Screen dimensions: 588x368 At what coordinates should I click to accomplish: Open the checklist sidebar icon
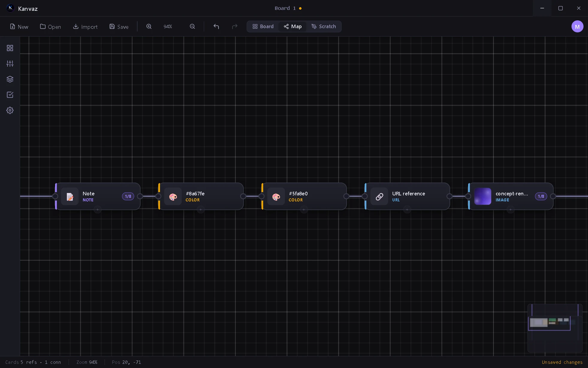pos(10,95)
